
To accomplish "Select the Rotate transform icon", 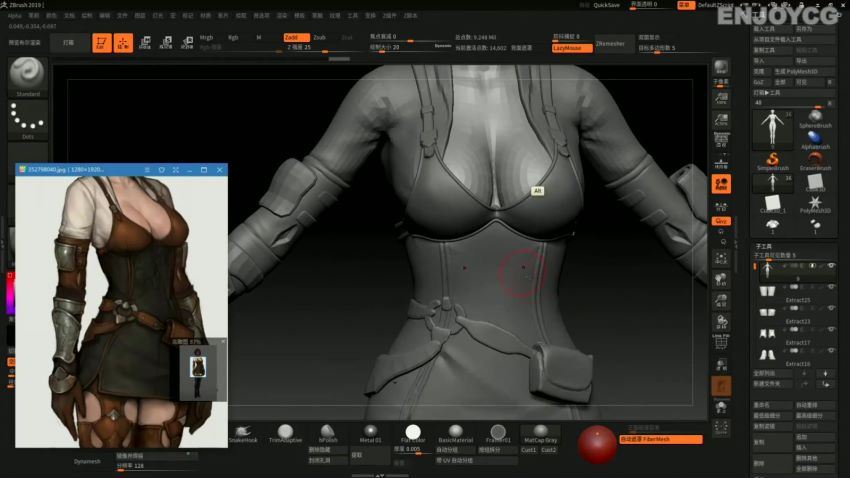I will pos(187,43).
